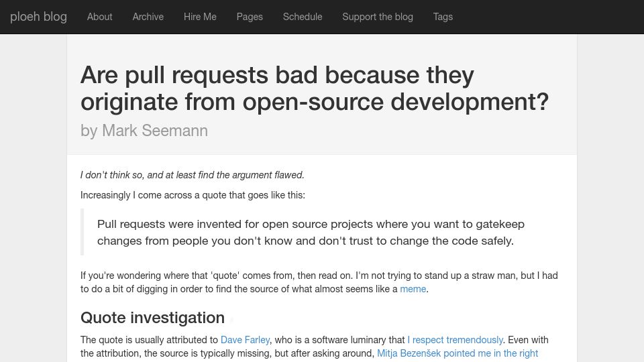Viewport: 644px width, 362px height.
Task: Click the pull requests blockquote text
Action: [311, 233]
